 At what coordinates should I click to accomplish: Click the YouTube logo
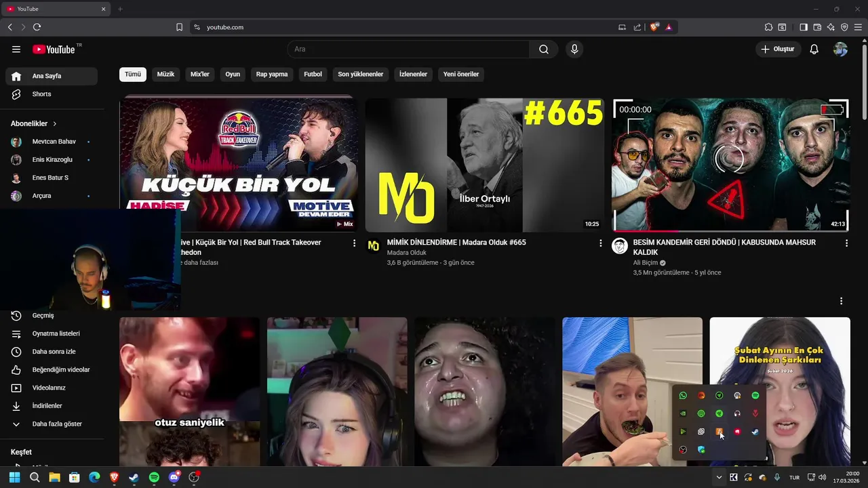tap(53, 49)
